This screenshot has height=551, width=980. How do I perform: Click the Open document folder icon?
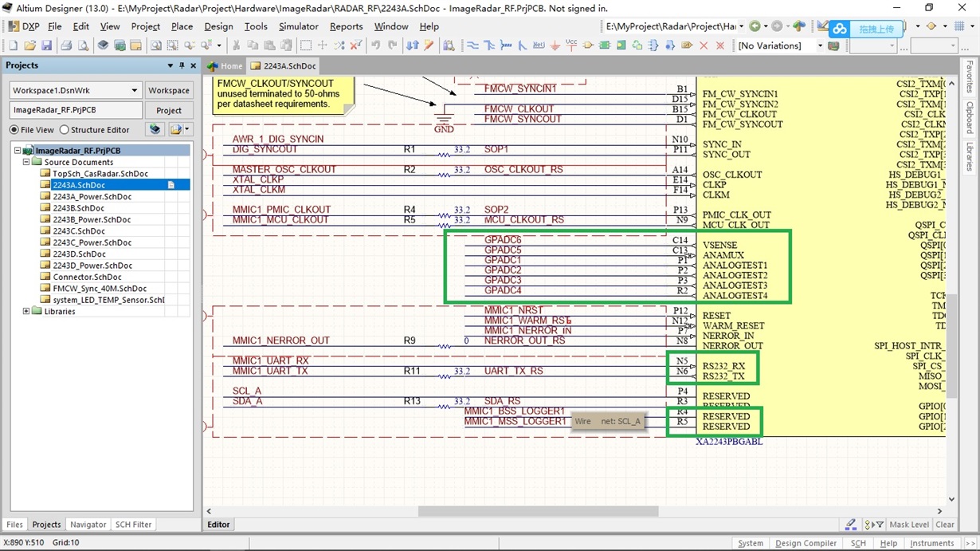point(29,45)
